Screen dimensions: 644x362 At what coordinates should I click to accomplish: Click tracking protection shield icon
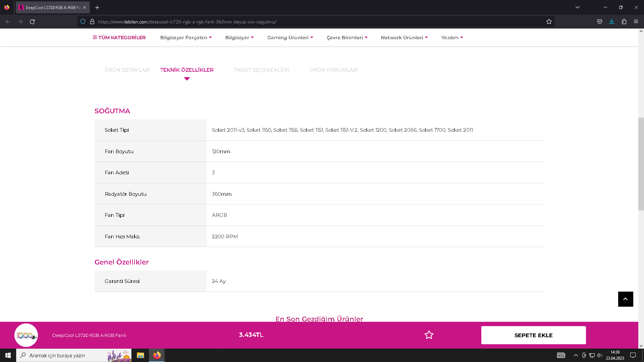pos(83,22)
